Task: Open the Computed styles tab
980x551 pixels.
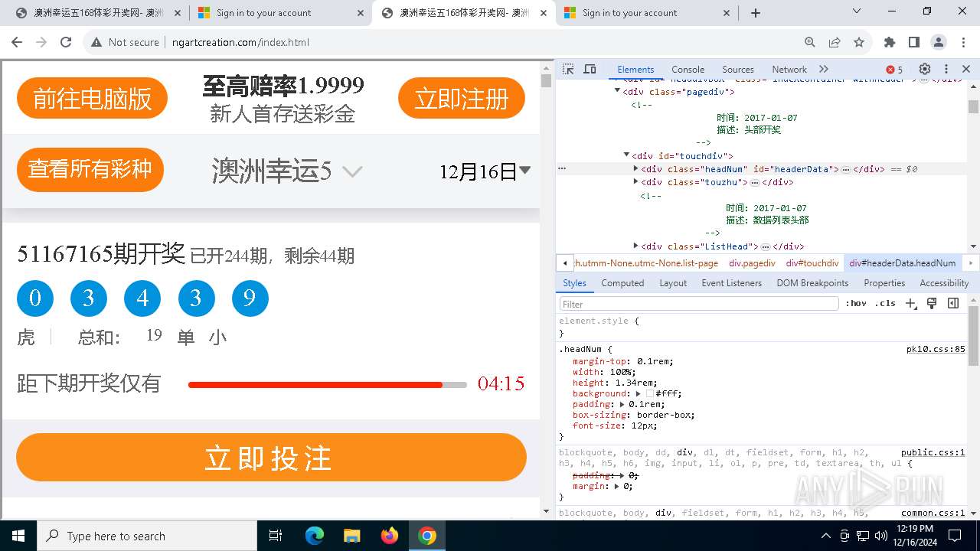Action: (622, 283)
